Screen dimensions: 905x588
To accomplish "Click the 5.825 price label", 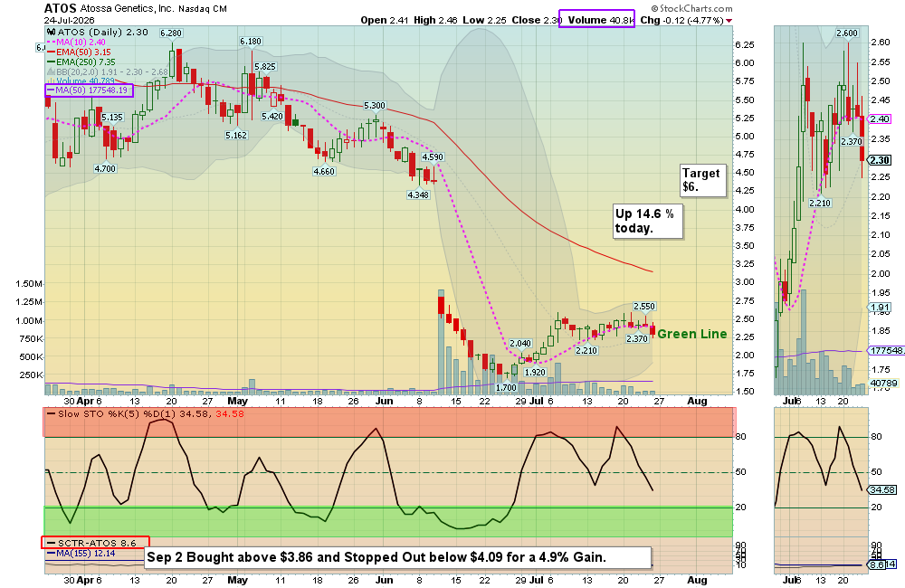I will tap(265, 67).
